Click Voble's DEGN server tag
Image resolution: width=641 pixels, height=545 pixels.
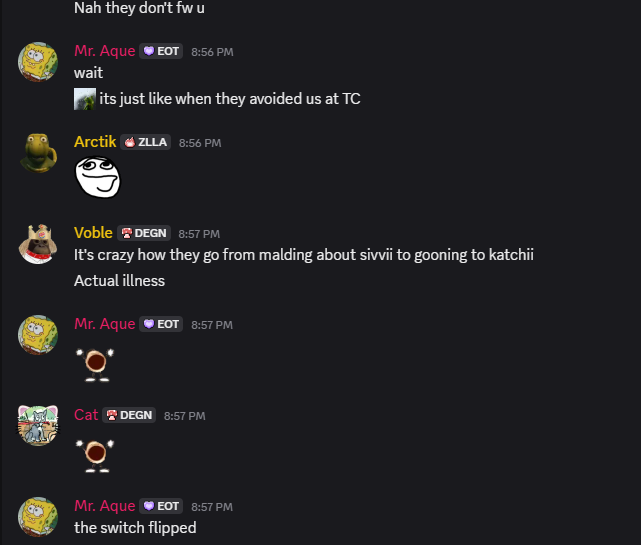(x=144, y=233)
